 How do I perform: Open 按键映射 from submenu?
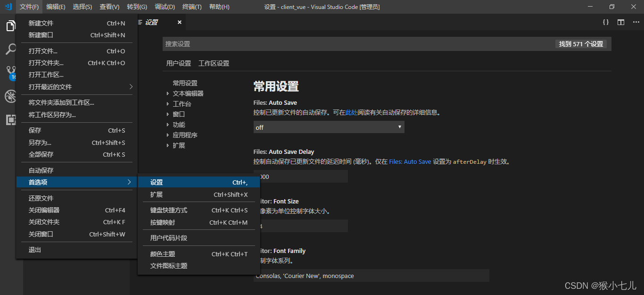[x=198, y=222]
